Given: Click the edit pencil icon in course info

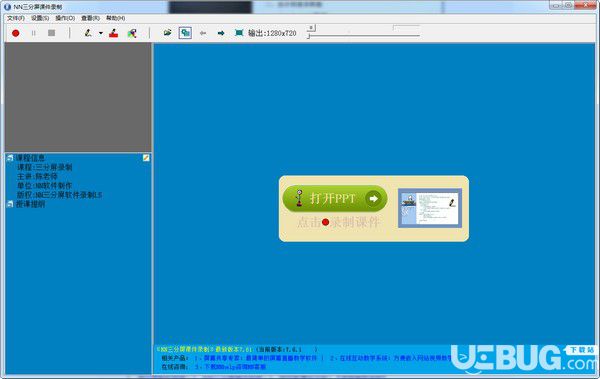Looking at the screenshot, I should pyautogui.click(x=146, y=158).
